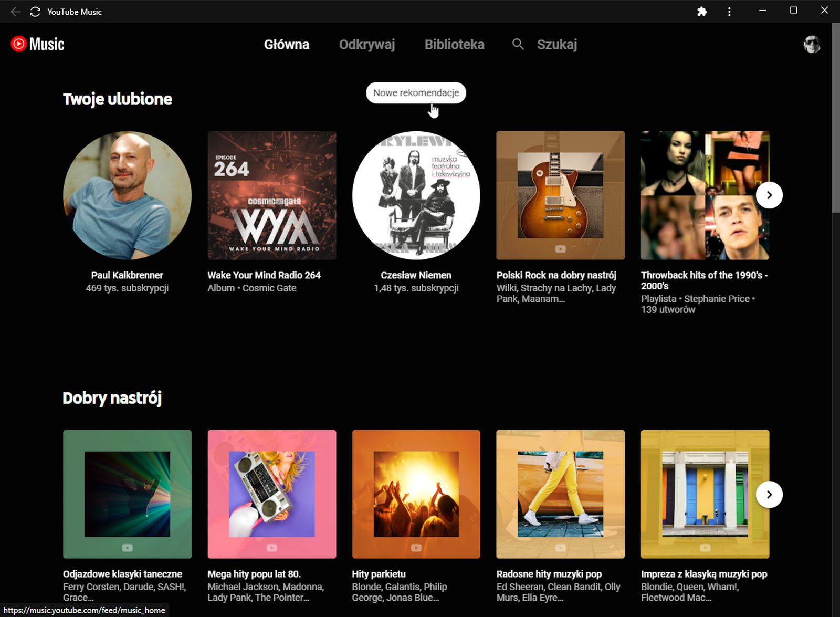Image resolution: width=840 pixels, height=617 pixels.
Task: Reload the YouTube Music app
Action: coord(35,12)
